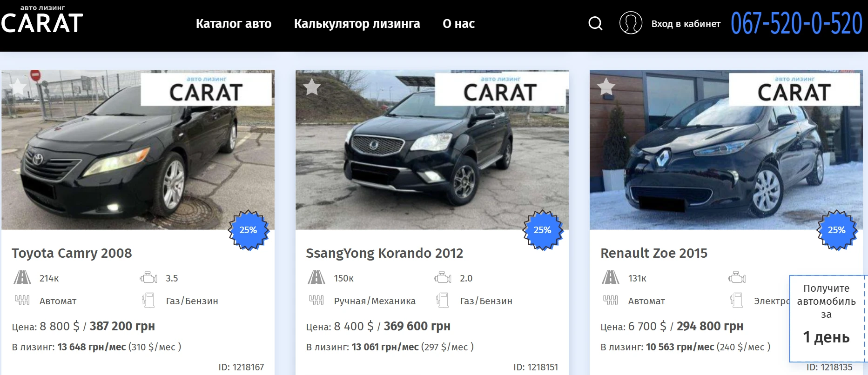Click the Автомат text on Toyota Camry
The width and height of the screenshot is (868, 375).
click(58, 301)
